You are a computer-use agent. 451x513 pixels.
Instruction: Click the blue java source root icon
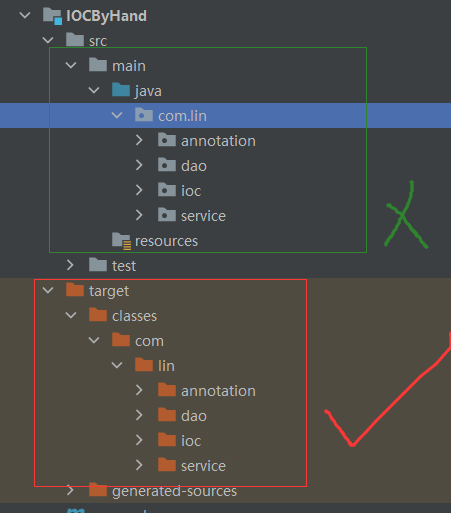pyautogui.click(x=121, y=90)
